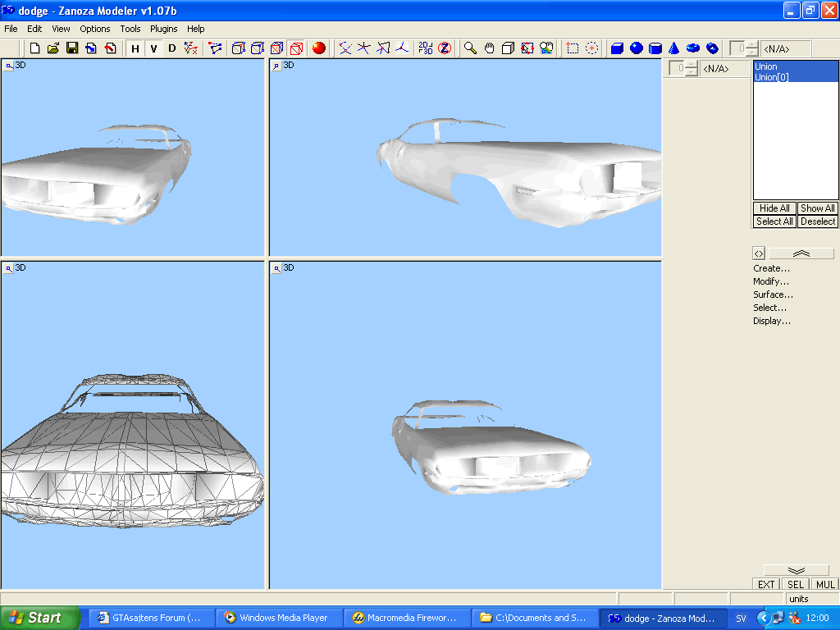Toggle the V axis lock button

pyautogui.click(x=153, y=48)
